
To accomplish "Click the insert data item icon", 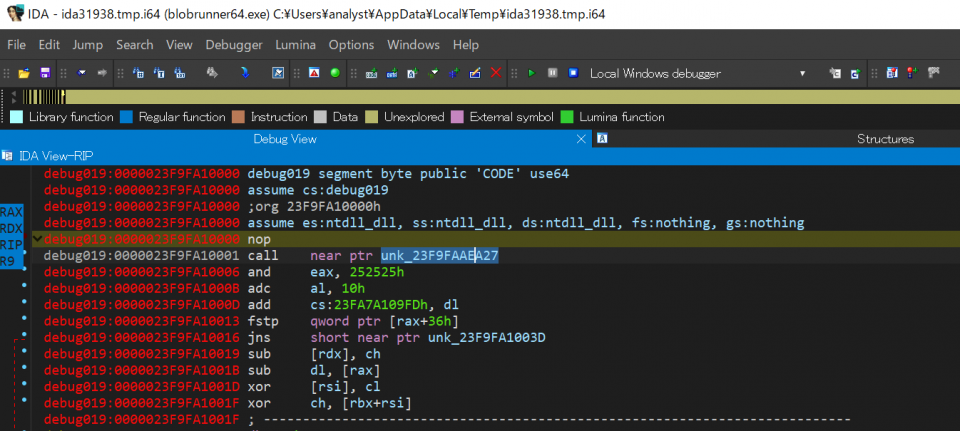I will [x=392, y=73].
